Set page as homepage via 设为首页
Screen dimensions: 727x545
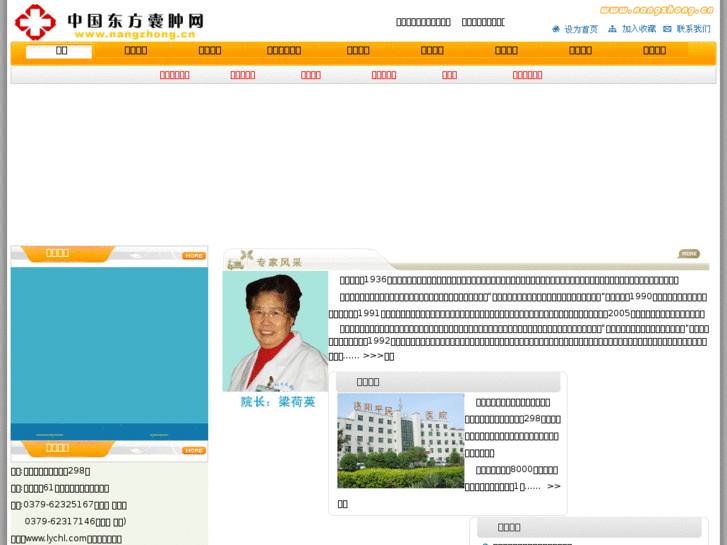[x=581, y=29]
